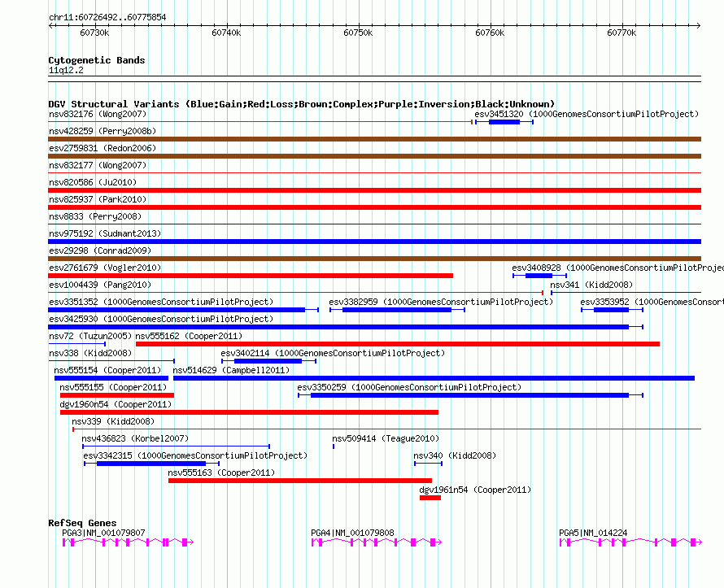Image resolution: width=724 pixels, height=588 pixels.
Task: Click the 60730k ruler mark
Action: point(94,33)
